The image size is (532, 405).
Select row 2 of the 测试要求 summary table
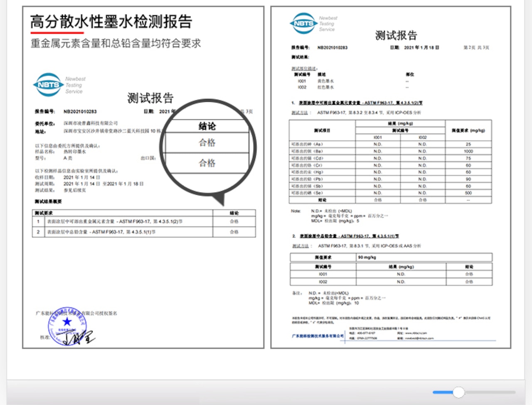(144, 232)
